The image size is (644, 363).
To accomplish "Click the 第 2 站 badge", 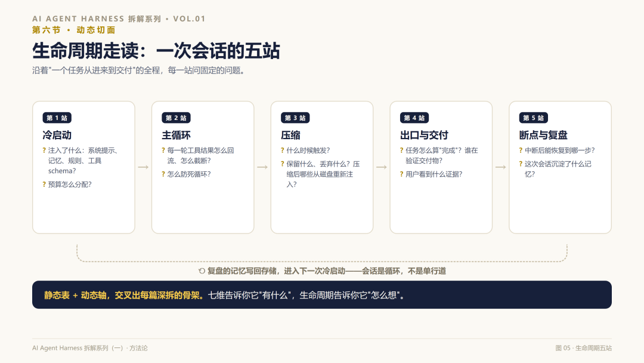I will [176, 118].
